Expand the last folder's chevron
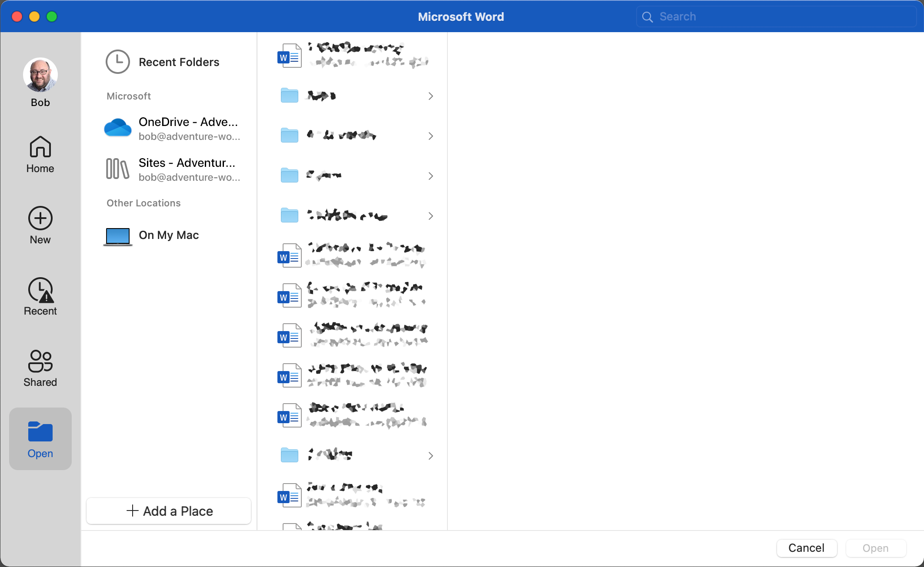Image resolution: width=924 pixels, height=567 pixels. (430, 456)
